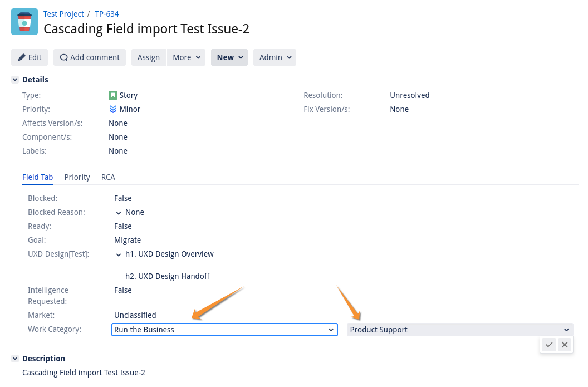This screenshot has height=387, width=588.
Task: Click the green Story type icon
Action: coord(112,95)
